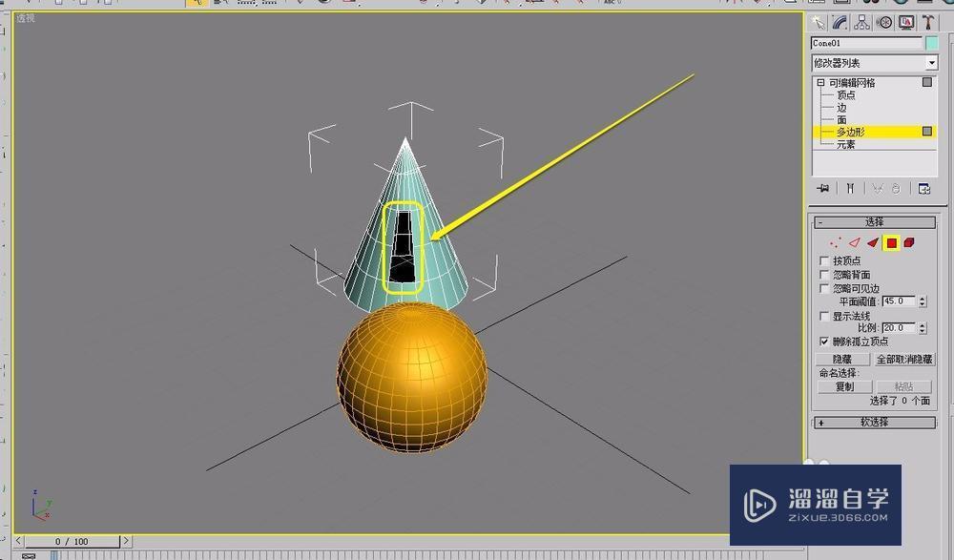Screen dimensions: 954x560
Task: Collapse the 可编辑网格 tree item
Action: (819, 83)
